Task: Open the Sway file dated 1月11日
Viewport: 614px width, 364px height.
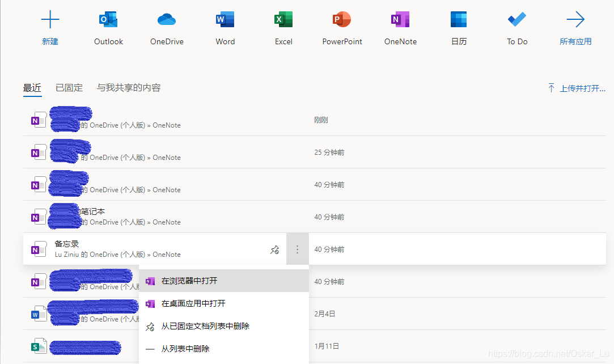Action: coord(315,346)
